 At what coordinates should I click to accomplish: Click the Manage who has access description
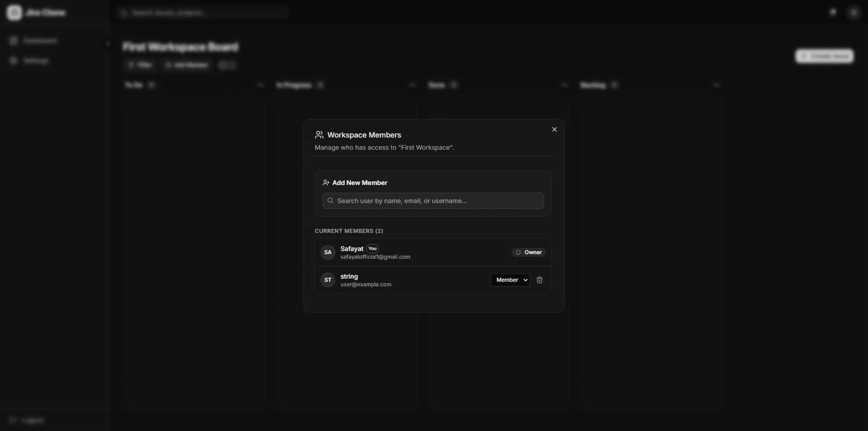point(384,147)
